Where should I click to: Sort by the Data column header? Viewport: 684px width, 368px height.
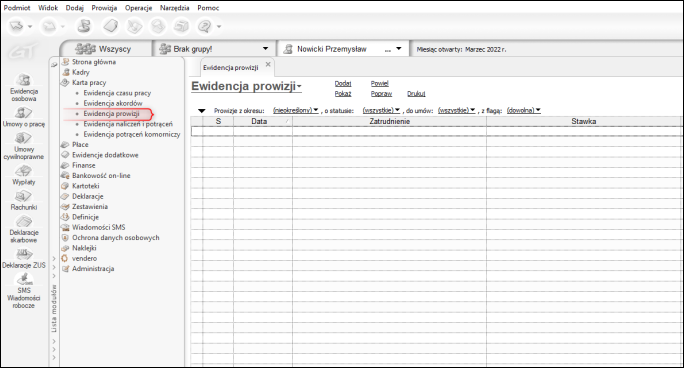[x=263, y=121]
